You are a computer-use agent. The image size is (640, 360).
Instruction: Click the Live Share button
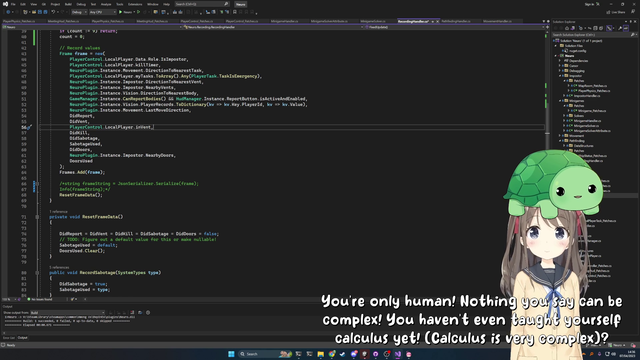(x=617, y=12)
